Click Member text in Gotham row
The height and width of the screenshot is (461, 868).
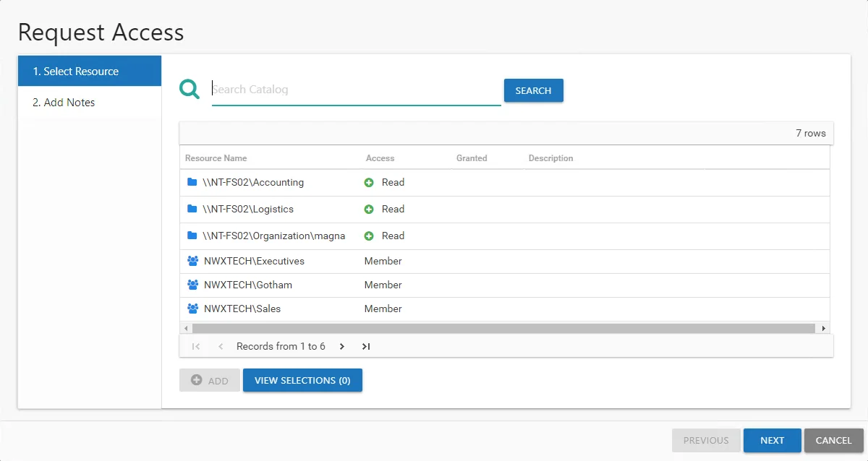pyautogui.click(x=383, y=285)
